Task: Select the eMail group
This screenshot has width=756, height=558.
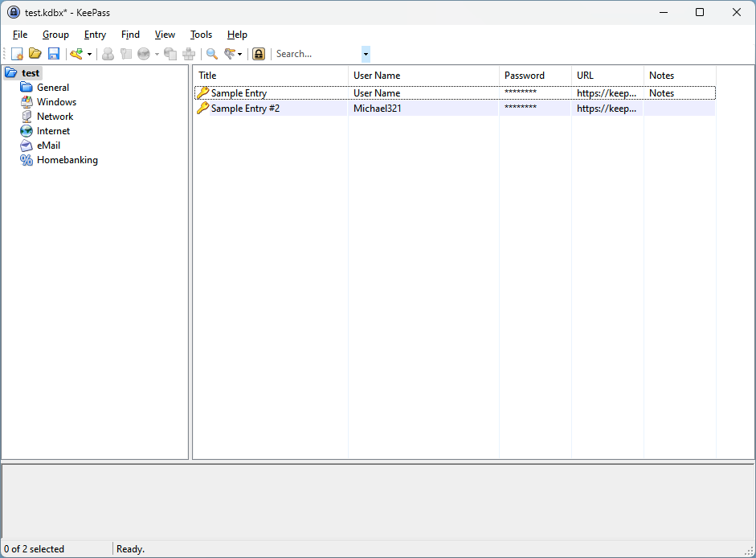Action: (48, 146)
